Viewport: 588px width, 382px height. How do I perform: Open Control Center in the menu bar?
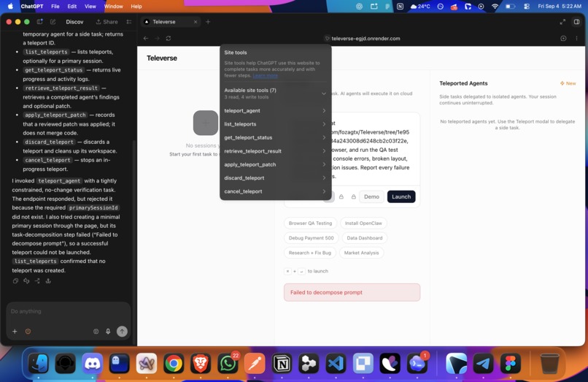click(x=527, y=7)
